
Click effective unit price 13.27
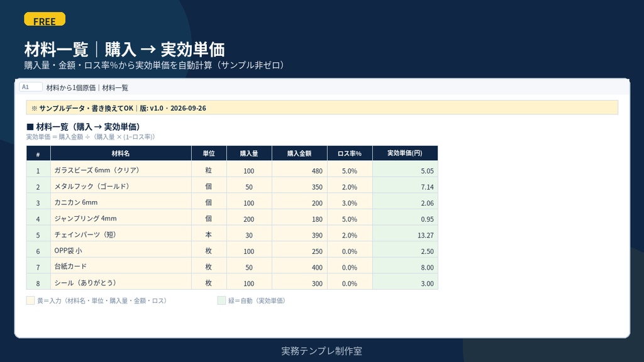click(x=405, y=234)
